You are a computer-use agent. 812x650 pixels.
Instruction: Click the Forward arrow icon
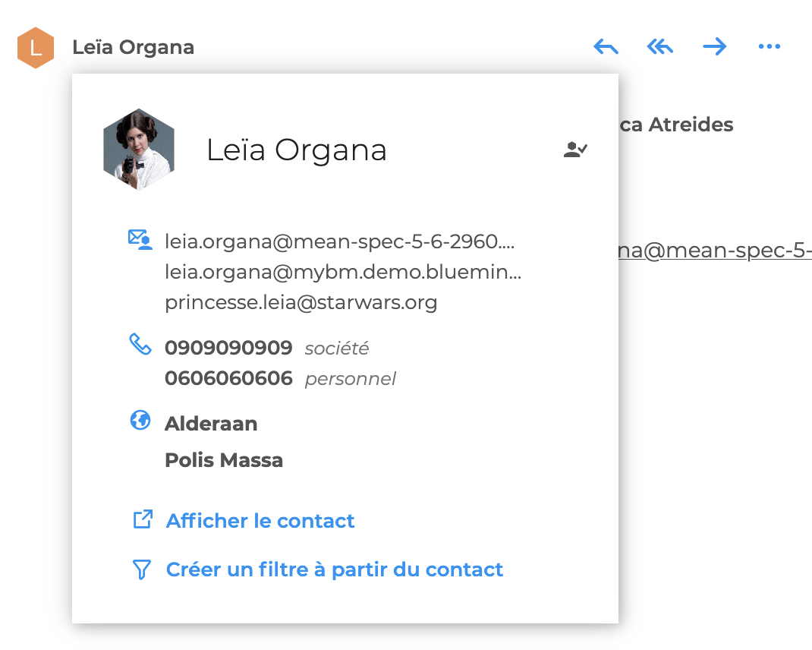(x=714, y=47)
